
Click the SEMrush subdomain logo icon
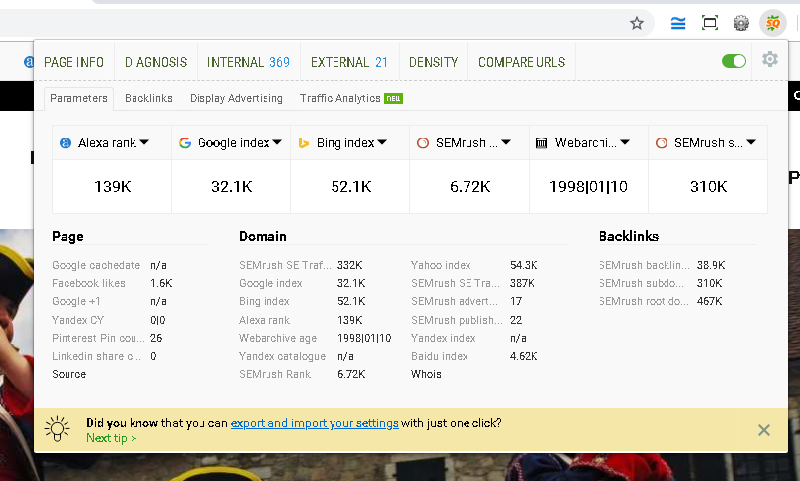point(661,143)
